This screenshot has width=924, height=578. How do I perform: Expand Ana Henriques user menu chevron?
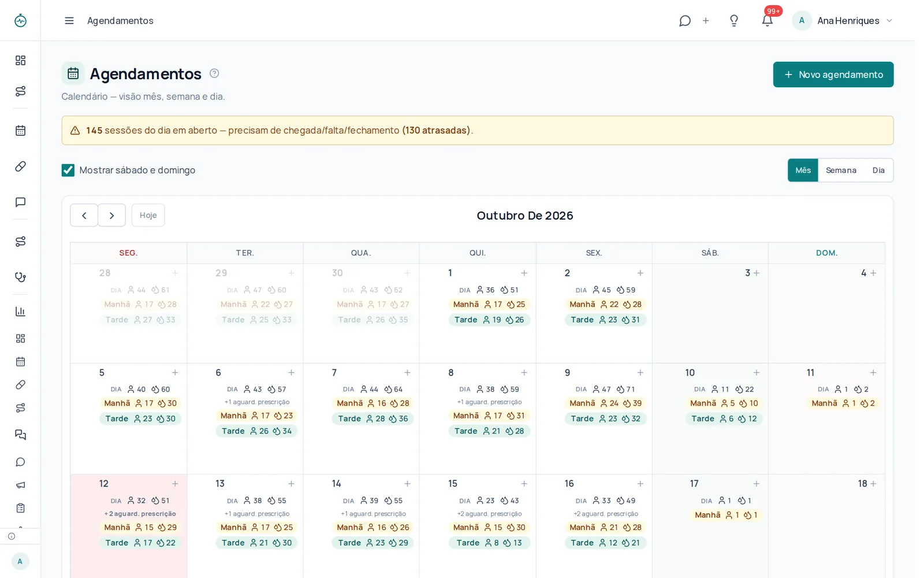(889, 21)
